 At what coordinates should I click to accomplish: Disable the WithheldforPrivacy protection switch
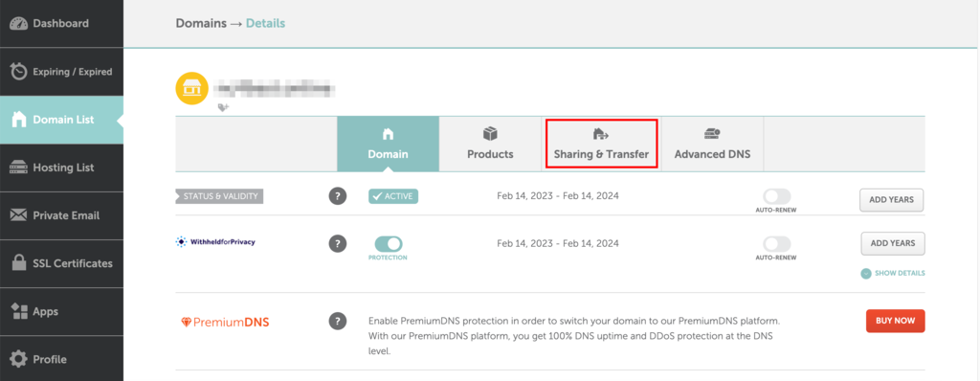click(x=389, y=244)
